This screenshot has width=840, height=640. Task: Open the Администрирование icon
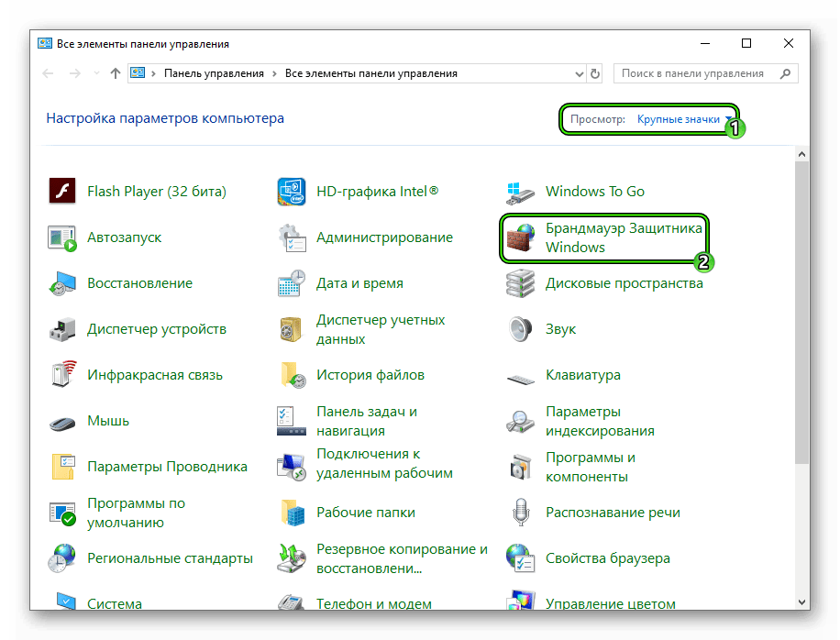click(292, 237)
